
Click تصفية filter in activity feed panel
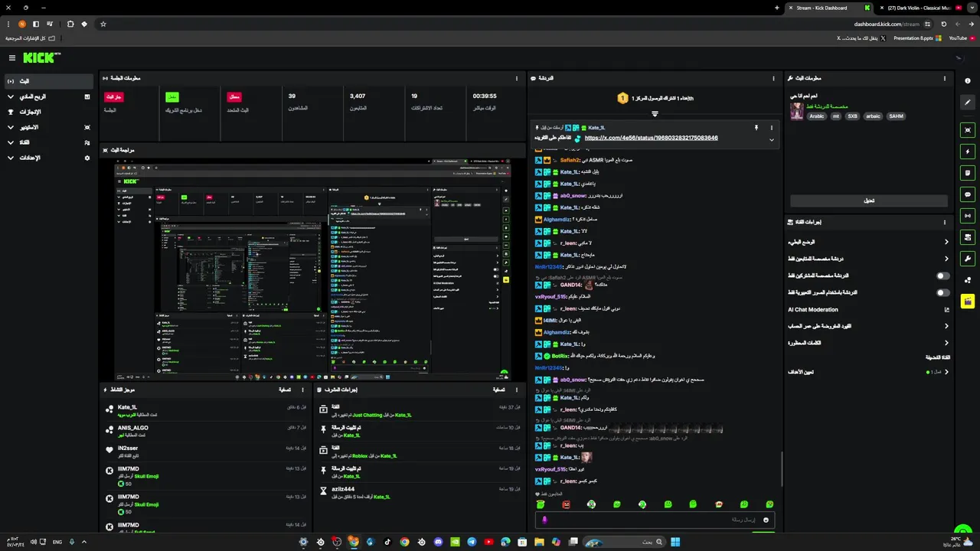(x=285, y=390)
